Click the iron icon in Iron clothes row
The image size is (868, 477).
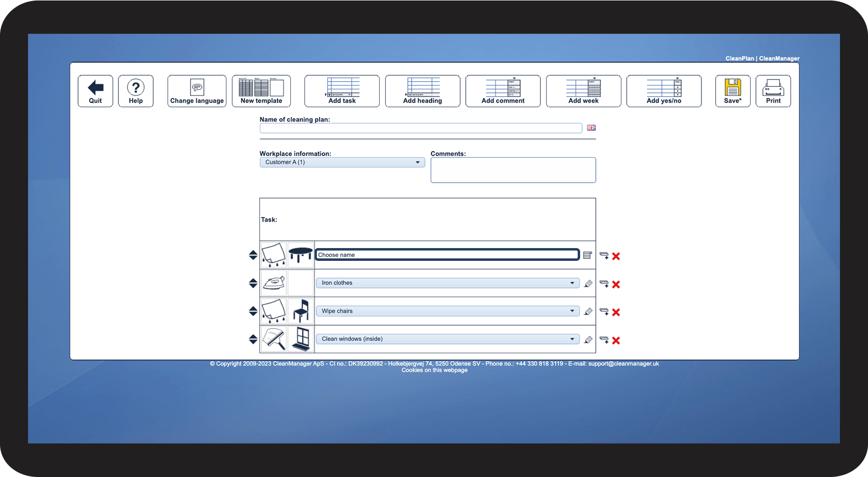tap(274, 283)
